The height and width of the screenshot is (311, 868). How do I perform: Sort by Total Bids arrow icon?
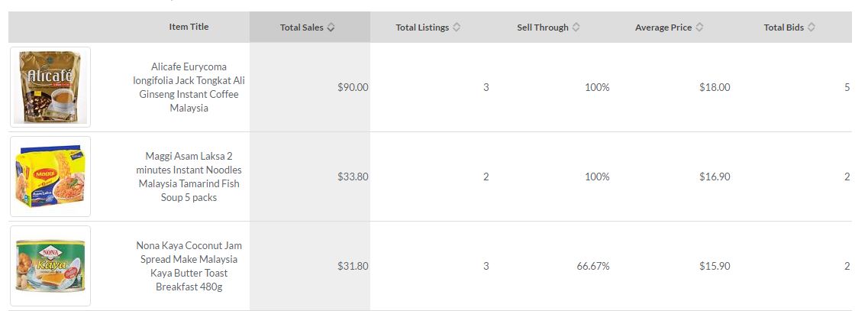tap(812, 28)
